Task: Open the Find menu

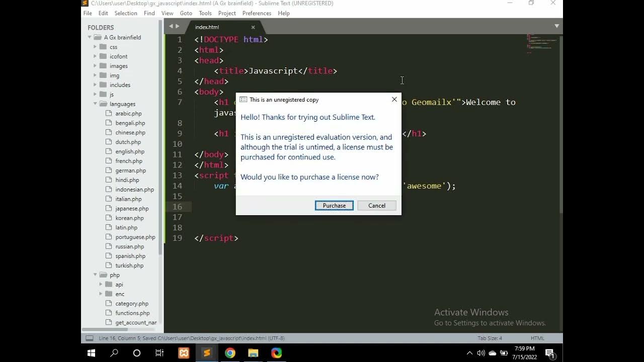Action: click(x=149, y=13)
